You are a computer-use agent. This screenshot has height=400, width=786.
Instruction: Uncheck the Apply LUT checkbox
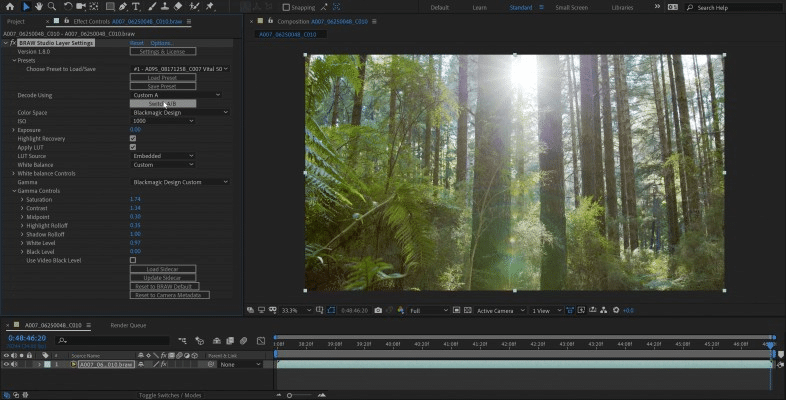[133, 147]
